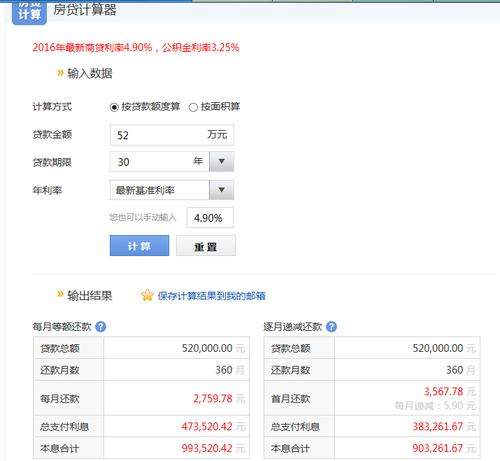Click 本息合计 value 903,261.67
This screenshot has height=461, width=500.
(438, 448)
